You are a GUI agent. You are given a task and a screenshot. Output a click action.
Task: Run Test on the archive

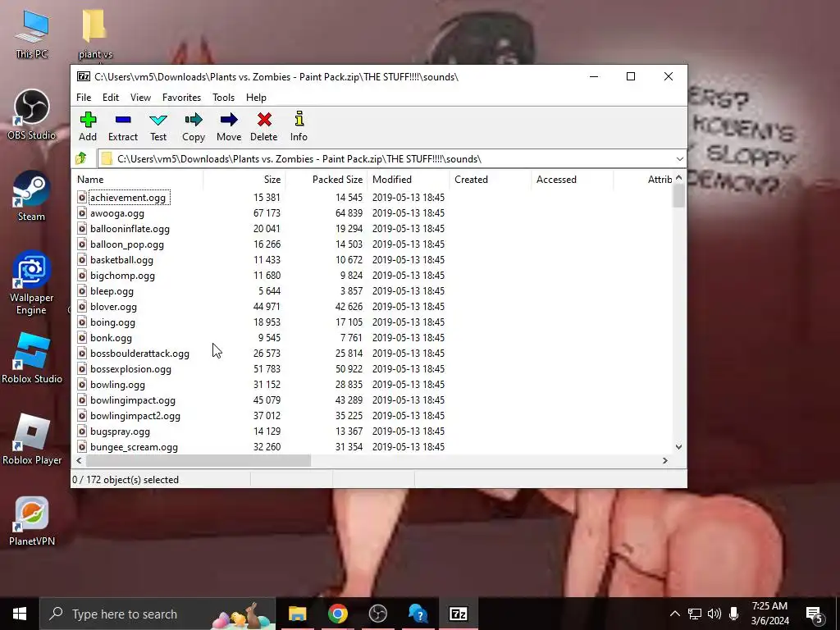pos(158,126)
